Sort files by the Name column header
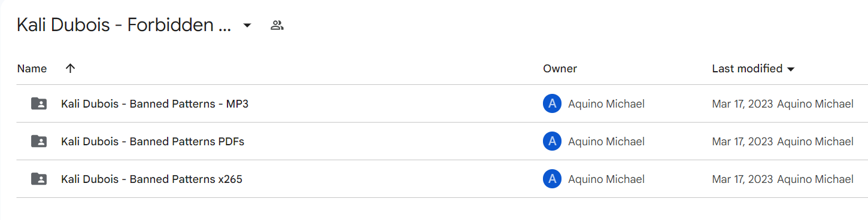Screen dimensions: 868x220 [32, 69]
